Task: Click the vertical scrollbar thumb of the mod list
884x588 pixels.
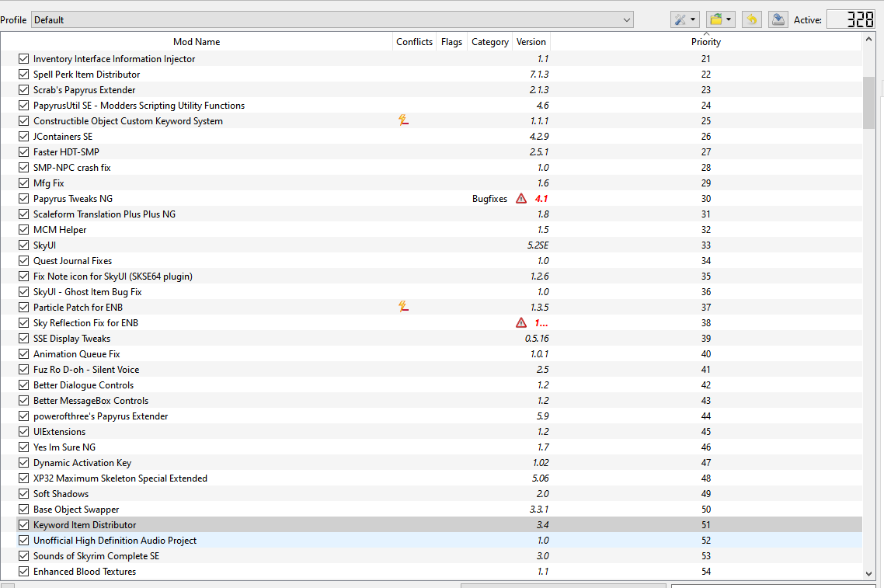Action: pyautogui.click(x=868, y=103)
